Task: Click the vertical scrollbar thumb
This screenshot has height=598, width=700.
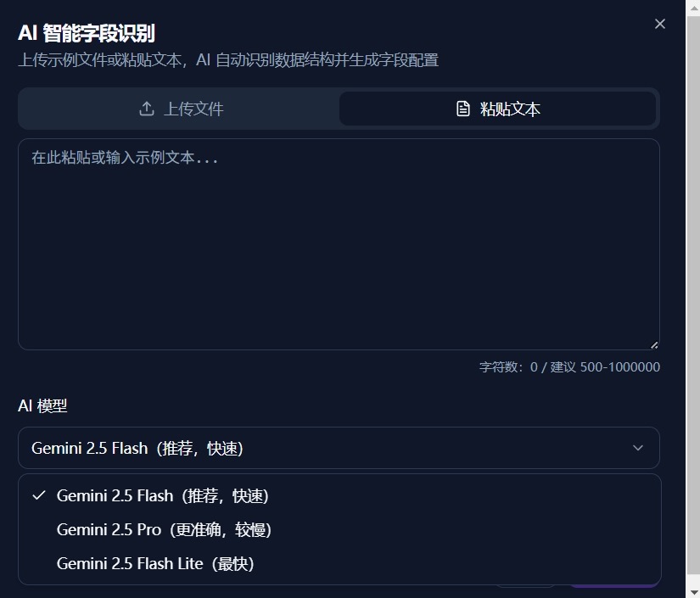Action: point(693,294)
